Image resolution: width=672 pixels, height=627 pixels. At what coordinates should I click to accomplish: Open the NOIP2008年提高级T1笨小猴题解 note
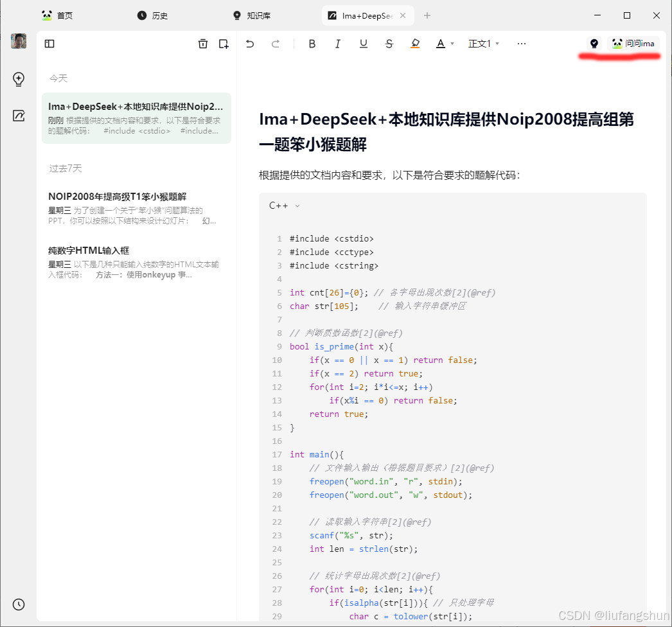[136, 208]
